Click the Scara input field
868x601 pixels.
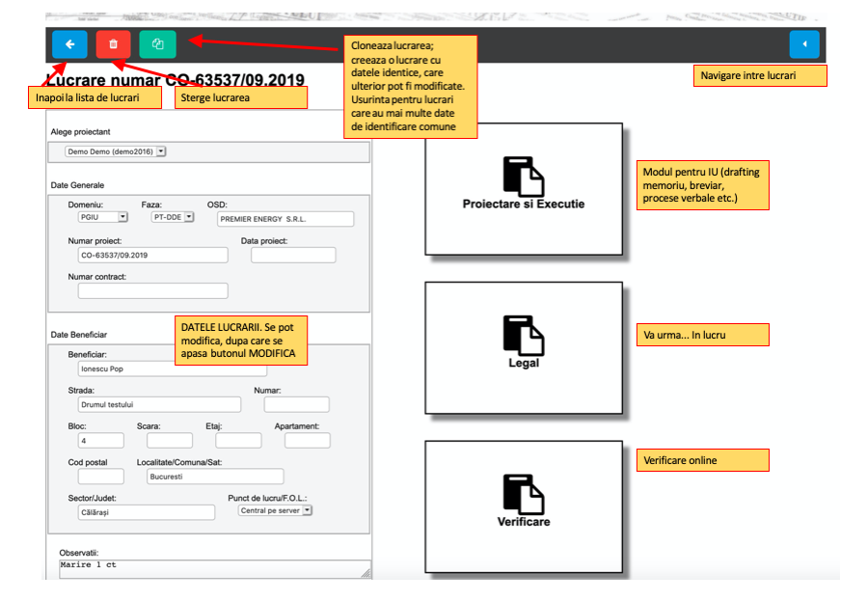170,441
